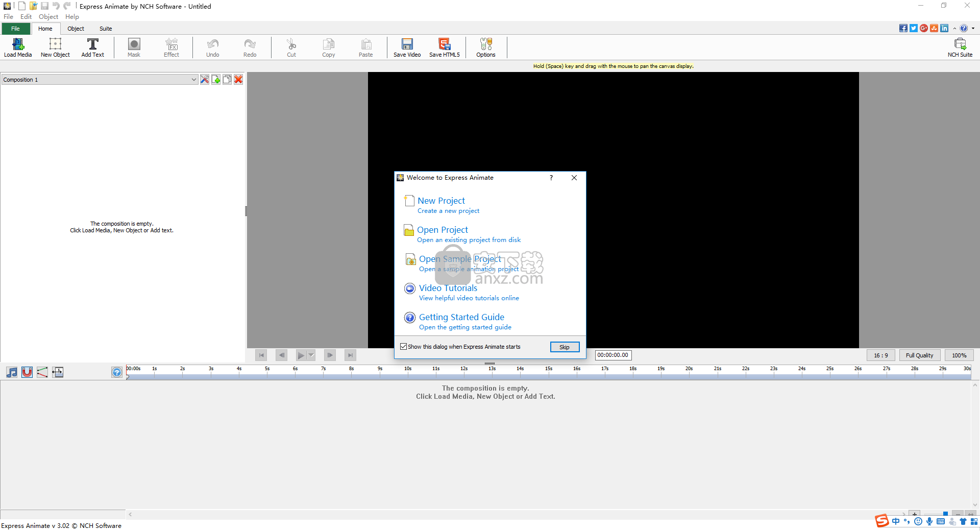The height and width of the screenshot is (531, 980).
Task: Open the help dropdown arrow in ribbon
Action: click(973, 28)
